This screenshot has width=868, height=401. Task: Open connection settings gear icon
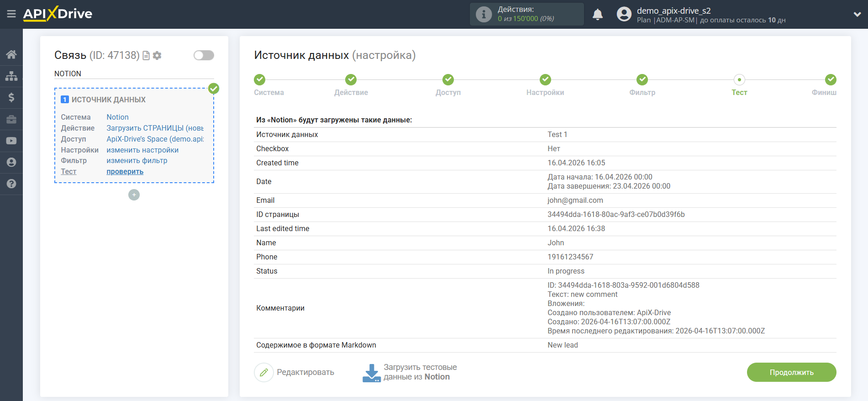pyautogui.click(x=157, y=55)
